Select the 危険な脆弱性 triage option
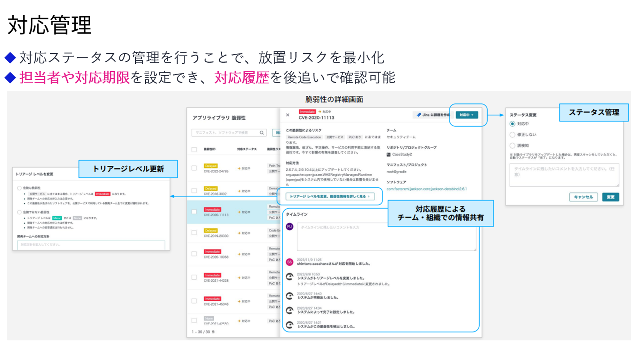Image resolution: width=637 pixels, height=364 pixels. 19,188
